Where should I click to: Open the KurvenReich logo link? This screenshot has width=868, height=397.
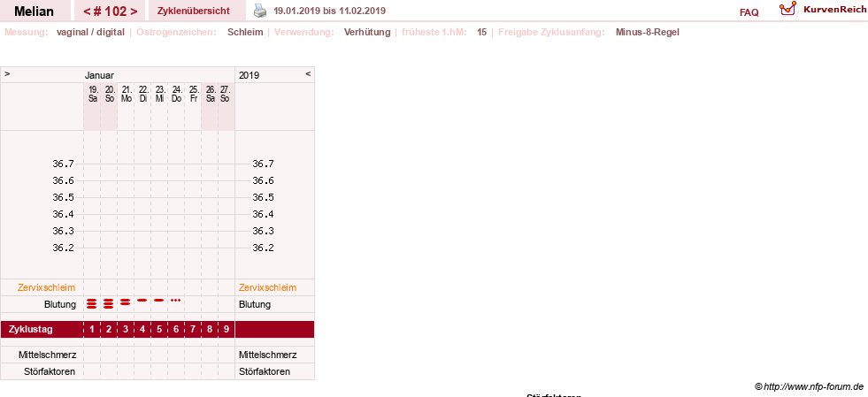coord(823,10)
